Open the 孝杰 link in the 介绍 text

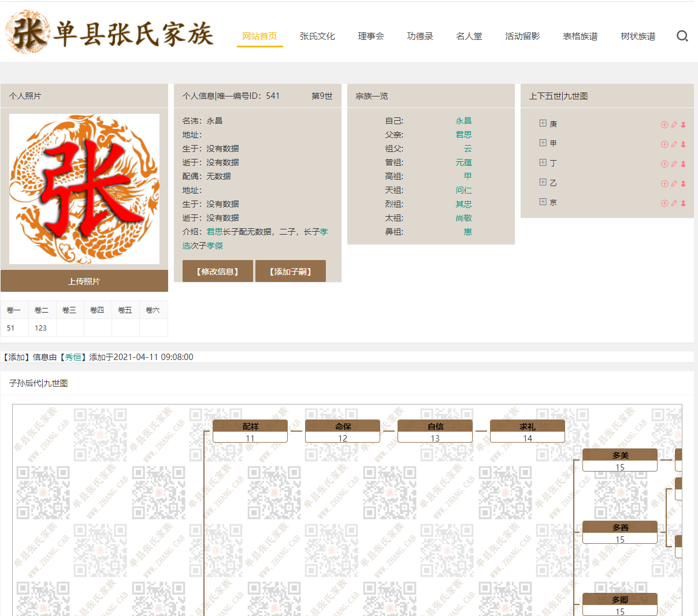coord(214,246)
